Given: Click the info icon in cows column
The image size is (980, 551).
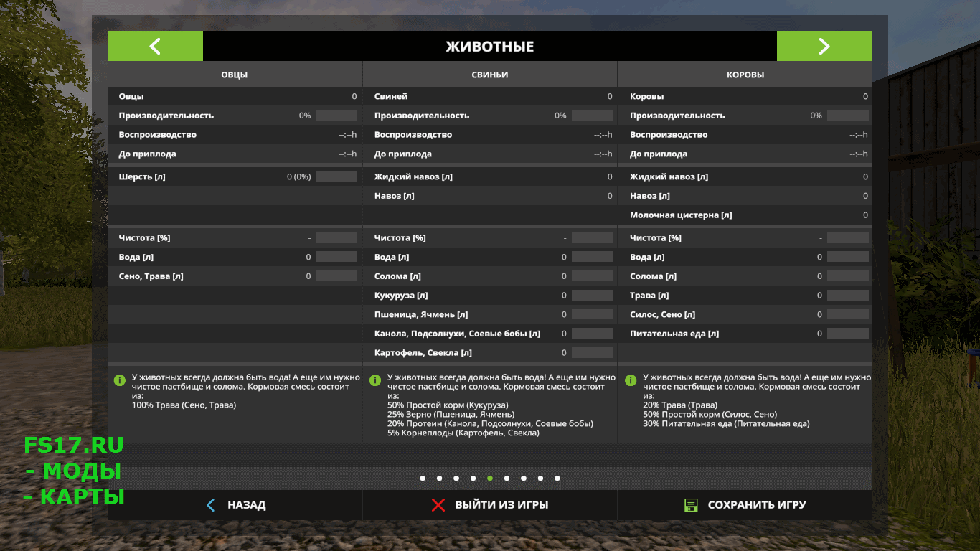Looking at the screenshot, I should click(631, 380).
